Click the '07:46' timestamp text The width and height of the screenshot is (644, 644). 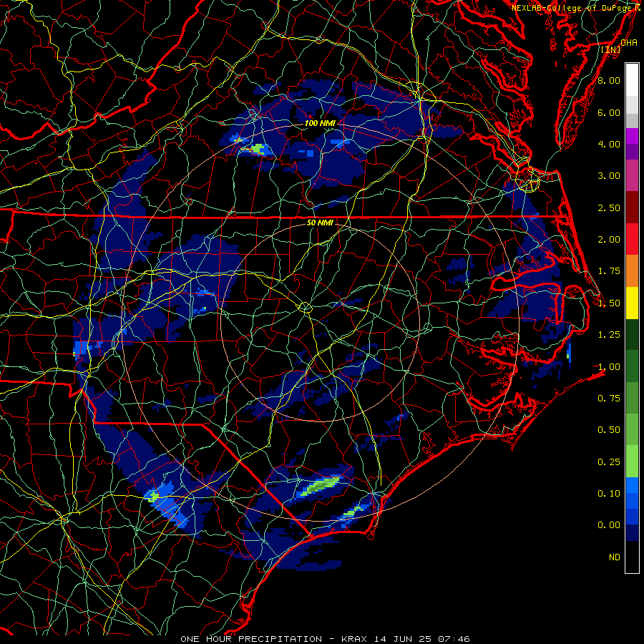454,639
